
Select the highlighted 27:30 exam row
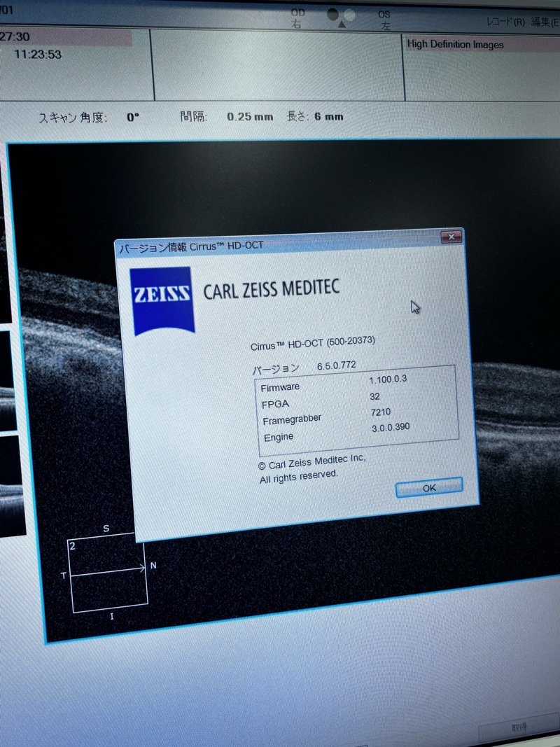pyautogui.click(x=63, y=36)
